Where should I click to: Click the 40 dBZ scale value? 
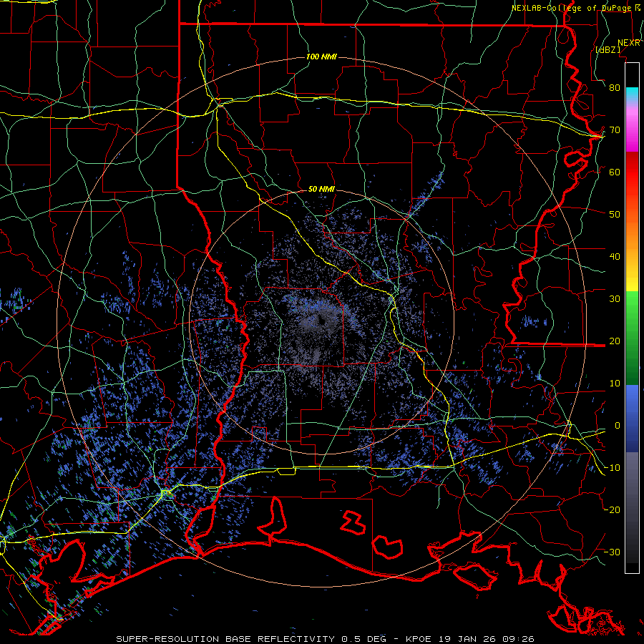coord(615,257)
